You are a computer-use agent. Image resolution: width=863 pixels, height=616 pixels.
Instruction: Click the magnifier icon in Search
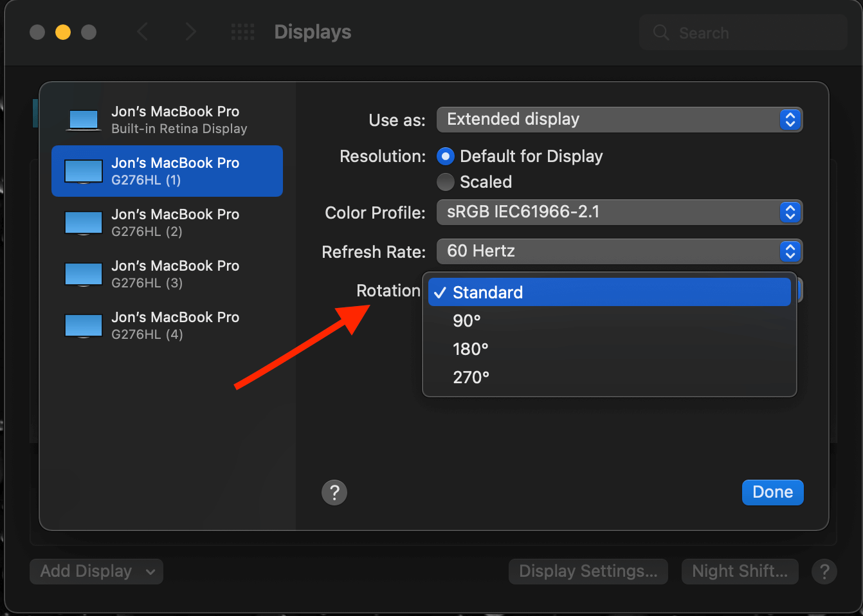661,32
